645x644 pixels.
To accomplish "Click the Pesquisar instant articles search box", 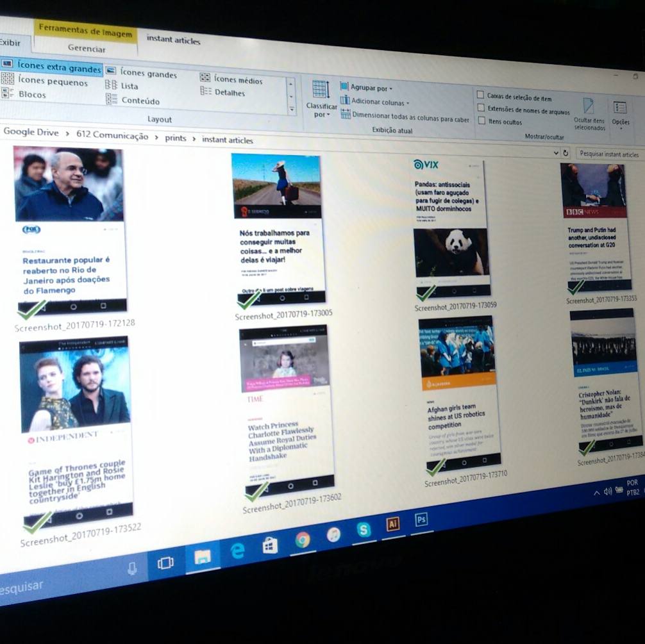I will pos(610,154).
